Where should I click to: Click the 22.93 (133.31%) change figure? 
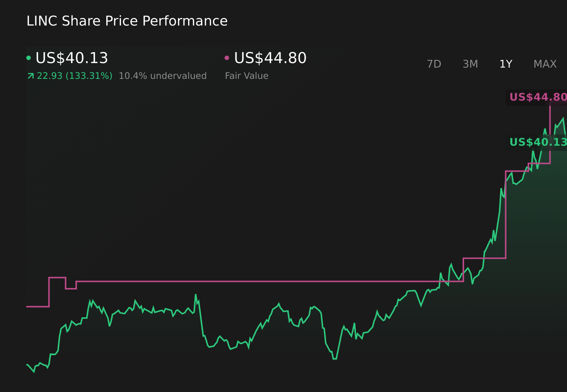[x=74, y=75]
